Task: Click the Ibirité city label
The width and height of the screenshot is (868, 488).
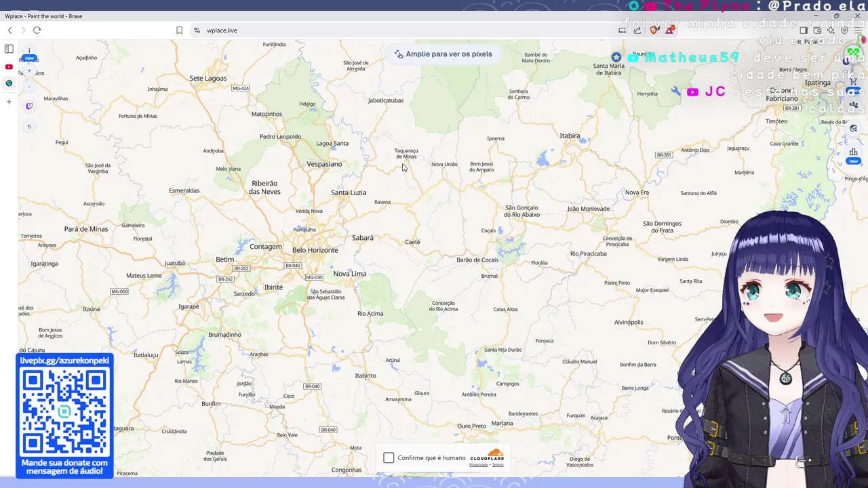Action: pos(273,287)
